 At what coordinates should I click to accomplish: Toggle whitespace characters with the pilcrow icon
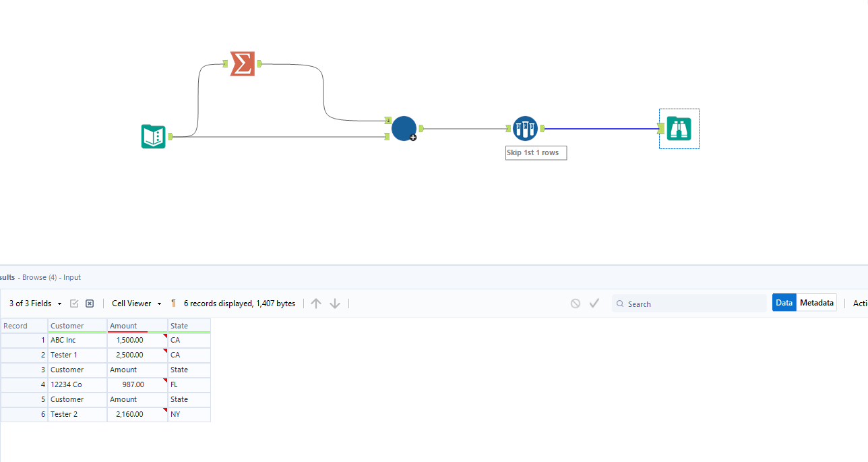tap(173, 303)
